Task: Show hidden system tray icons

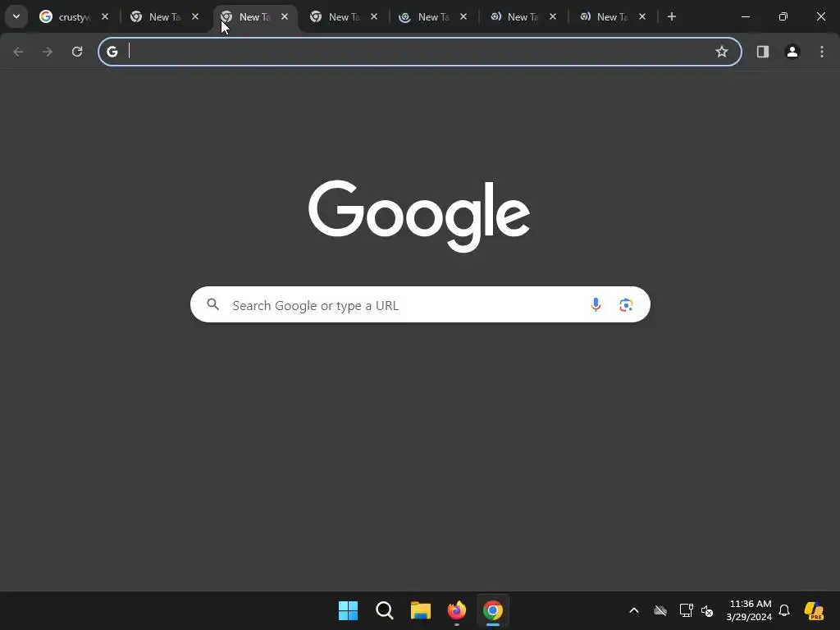Action: click(634, 610)
